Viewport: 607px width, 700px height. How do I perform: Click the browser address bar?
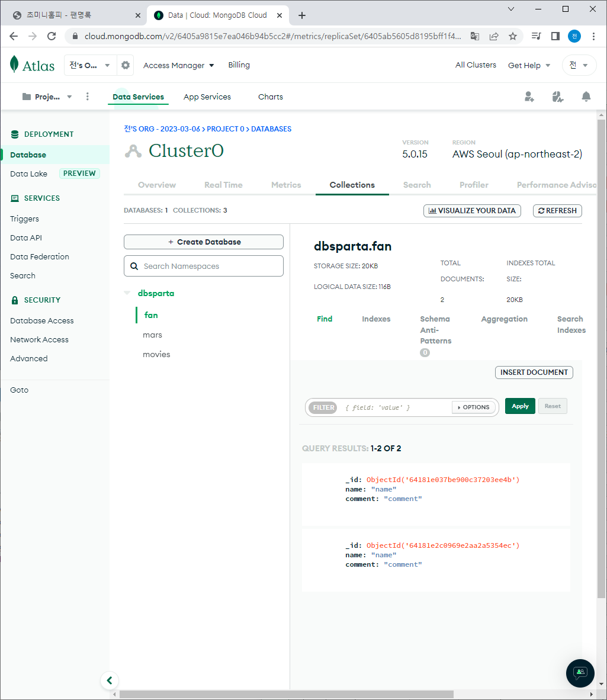pyautogui.click(x=272, y=36)
